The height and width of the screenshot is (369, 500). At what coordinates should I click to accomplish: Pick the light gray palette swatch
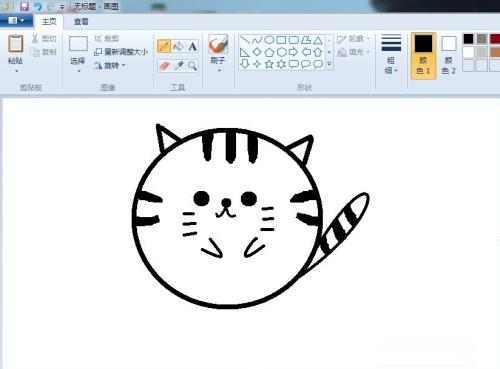pos(482,52)
